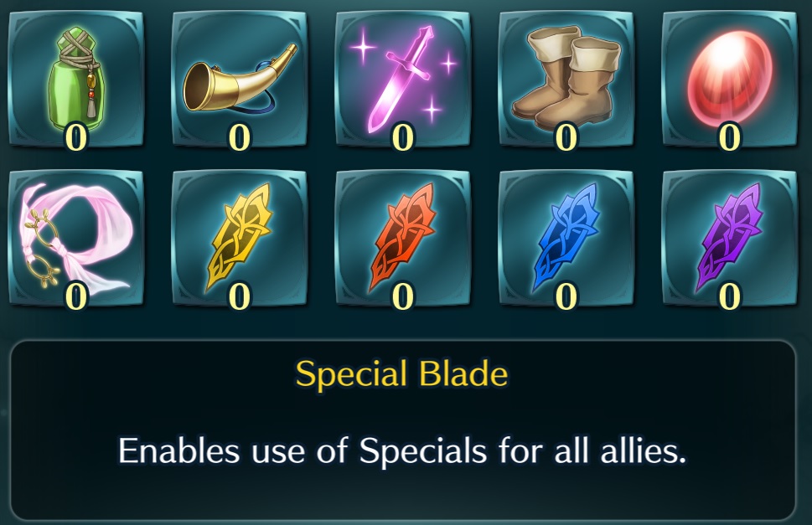Click the count under the pink blade
The image size is (812, 525).
403,137
